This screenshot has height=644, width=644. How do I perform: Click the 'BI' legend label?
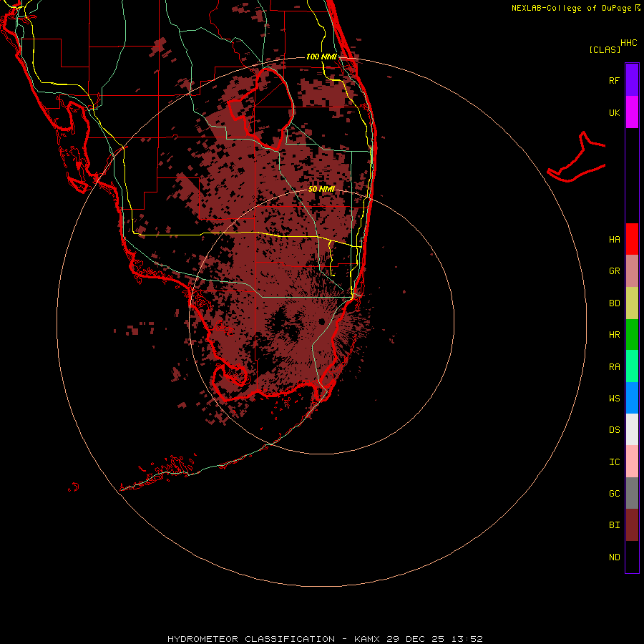point(614,525)
